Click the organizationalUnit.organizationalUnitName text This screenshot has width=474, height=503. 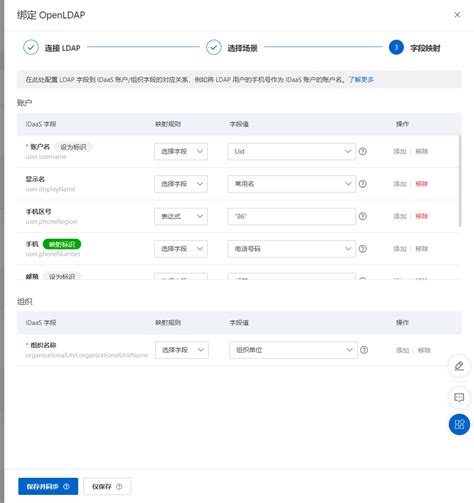(87, 355)
